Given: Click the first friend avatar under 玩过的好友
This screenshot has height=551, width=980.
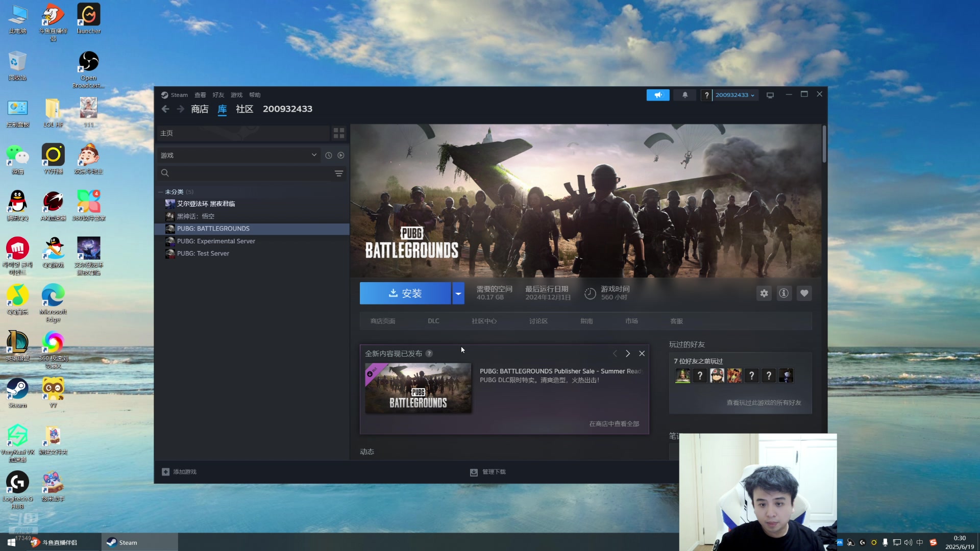Looking at the screenshot, I should [682, 376].
